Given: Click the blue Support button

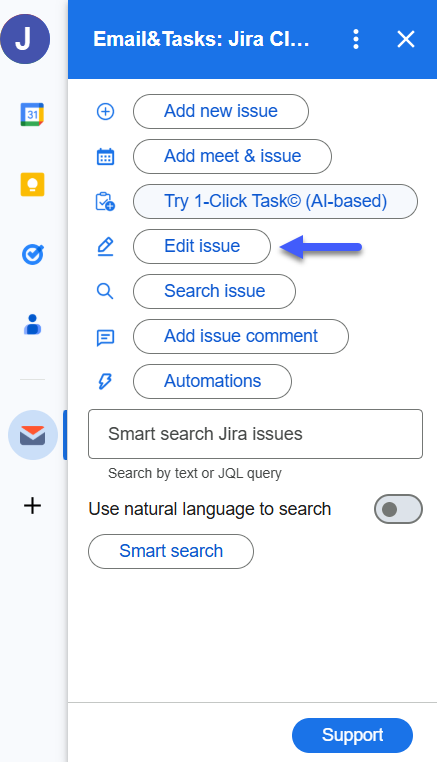Looking at the screenshot, I should coord(352,735).
